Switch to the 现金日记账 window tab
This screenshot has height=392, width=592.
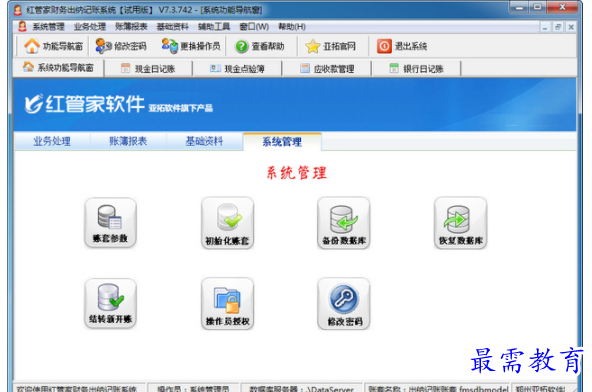tap(148, 69)
